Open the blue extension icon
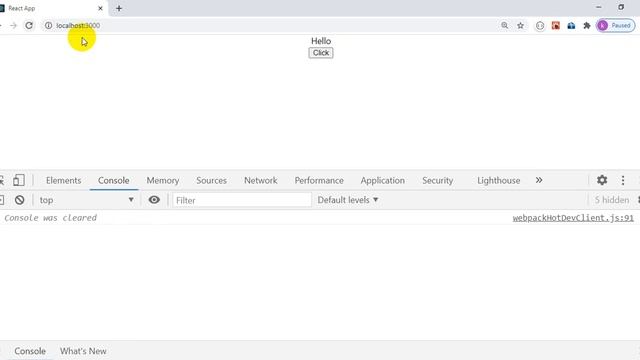The image size is (640, 360). point(571,25)
